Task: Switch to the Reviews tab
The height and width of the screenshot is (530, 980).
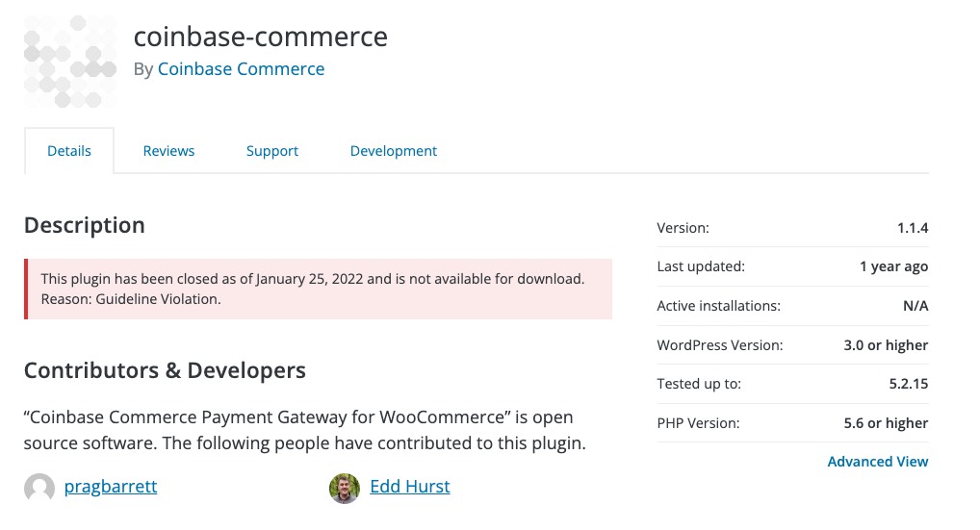Action: coord(168,151)
